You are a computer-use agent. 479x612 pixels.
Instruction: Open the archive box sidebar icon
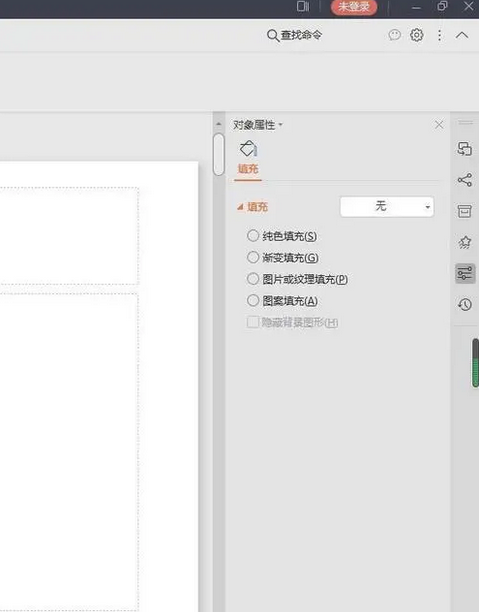[465, 211]
